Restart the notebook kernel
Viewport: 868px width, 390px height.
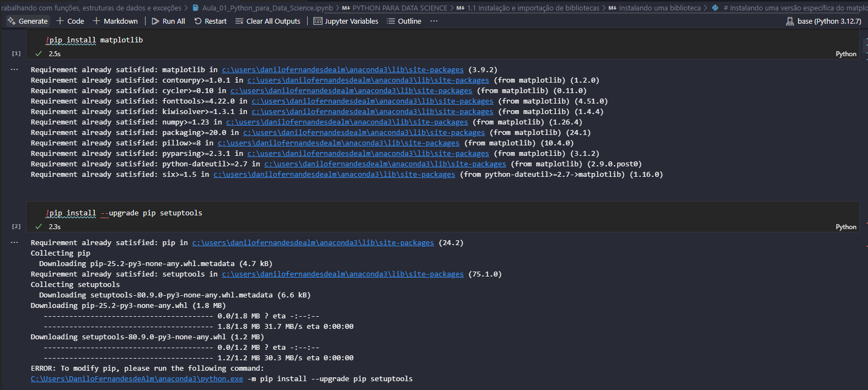(210, 21)
